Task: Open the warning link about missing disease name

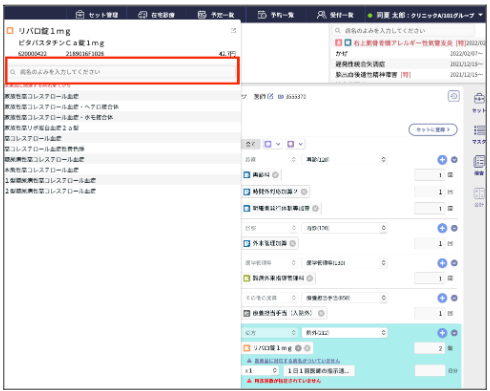Action: click(x=297, y=361)
